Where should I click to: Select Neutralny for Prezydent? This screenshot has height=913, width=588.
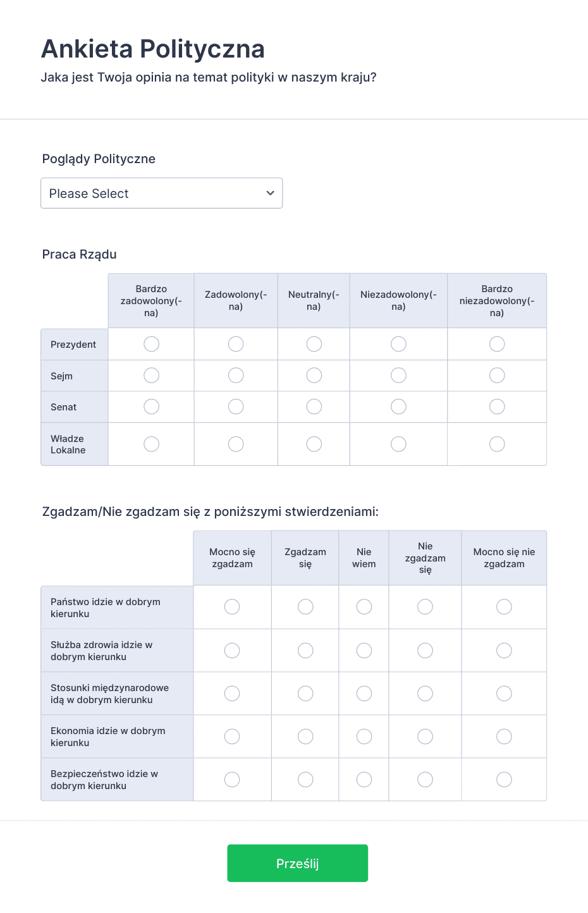click(x=314, y=344)
